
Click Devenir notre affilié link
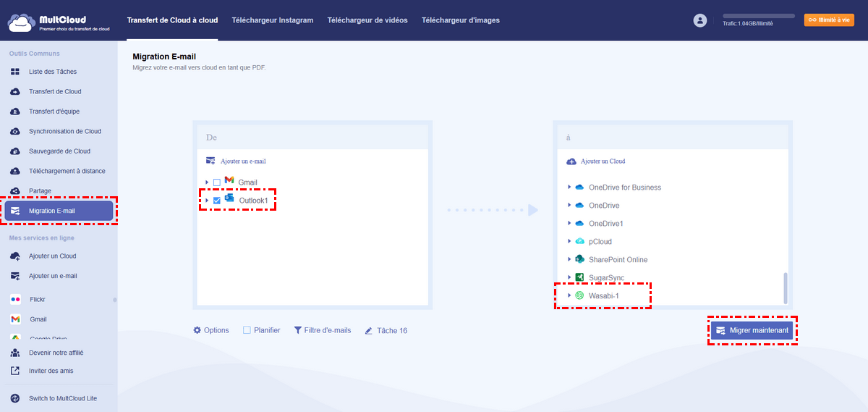pos(56,353)
